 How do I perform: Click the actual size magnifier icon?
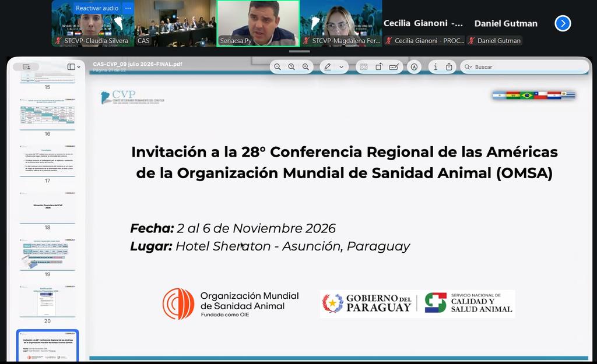[x=292, y=67]
